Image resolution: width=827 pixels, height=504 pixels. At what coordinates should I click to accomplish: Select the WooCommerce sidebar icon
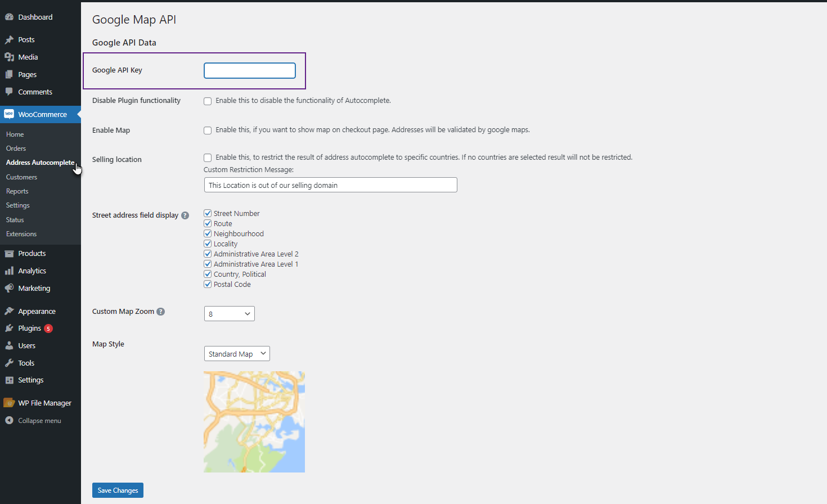10,114
